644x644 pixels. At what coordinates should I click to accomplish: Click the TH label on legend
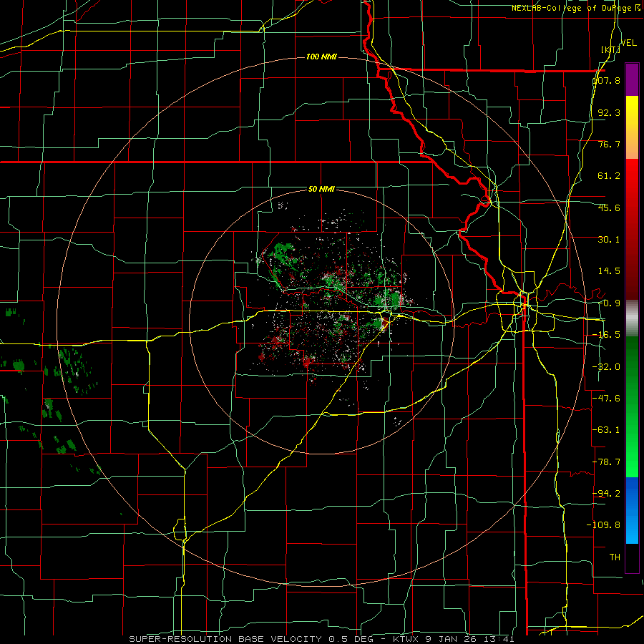click(x=615, y=557)
